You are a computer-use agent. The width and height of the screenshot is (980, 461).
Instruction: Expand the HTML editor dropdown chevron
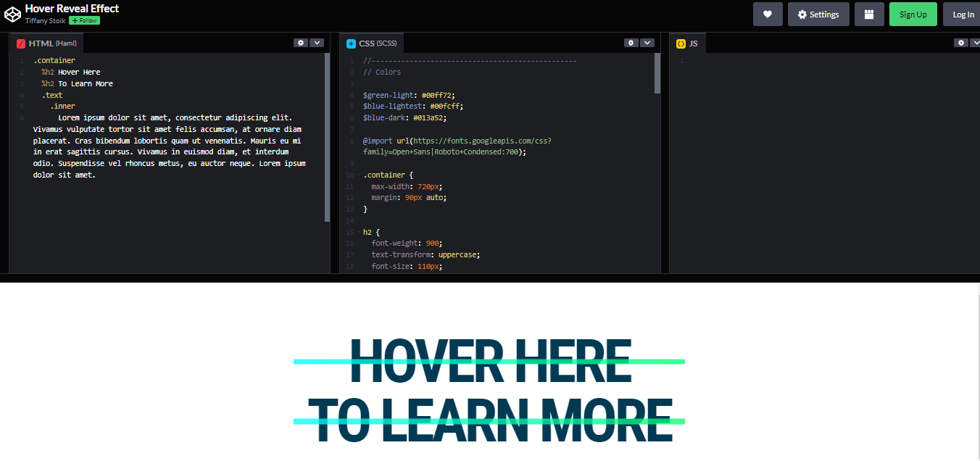pos(317,43)
